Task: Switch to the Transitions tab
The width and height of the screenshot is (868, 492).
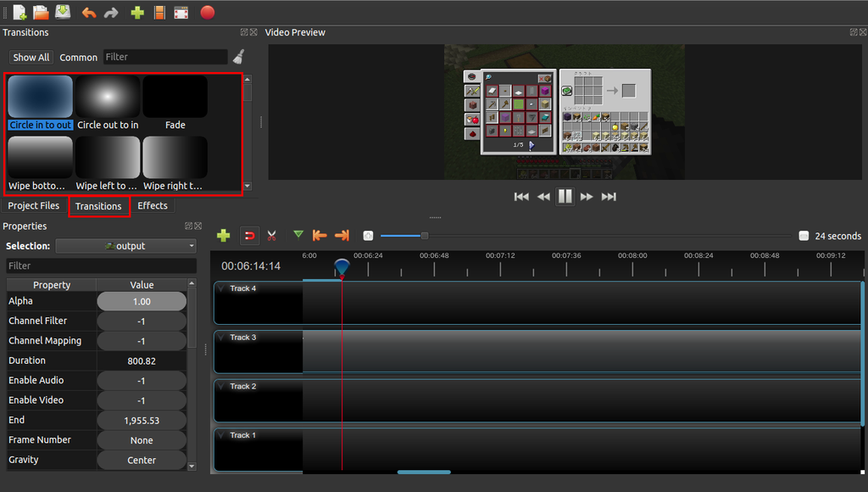Action: [x=98, y=206]
